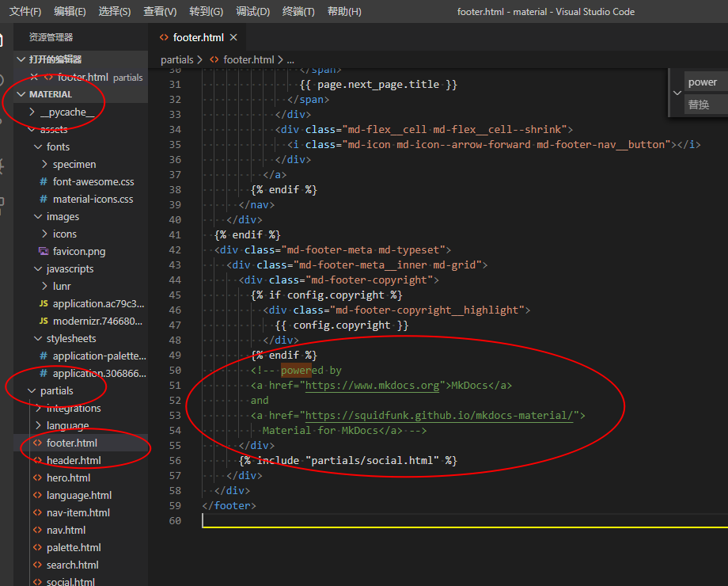
Task: Click the '{{ config.copyright }}' code on line 47
Action: click(x=342, y=325)
